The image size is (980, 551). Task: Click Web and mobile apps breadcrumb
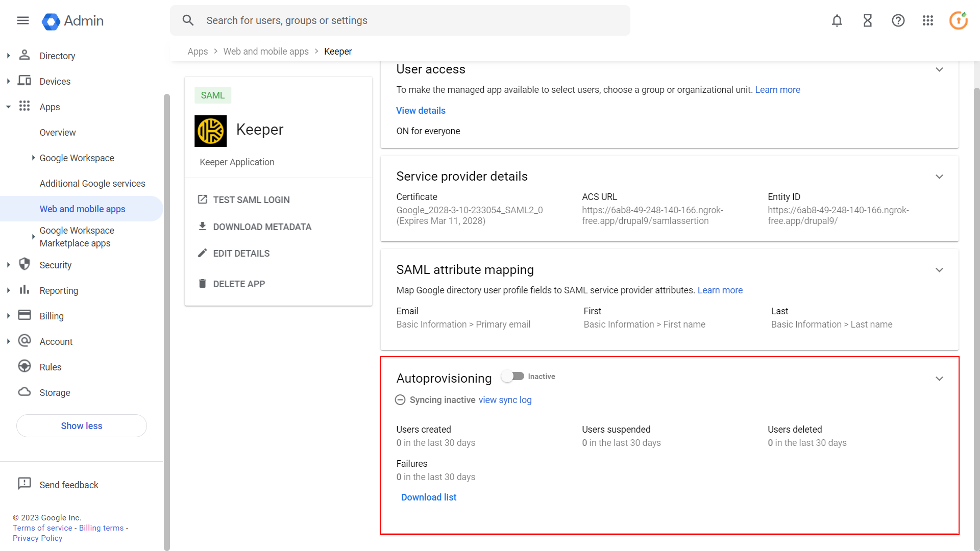point(266,52)
